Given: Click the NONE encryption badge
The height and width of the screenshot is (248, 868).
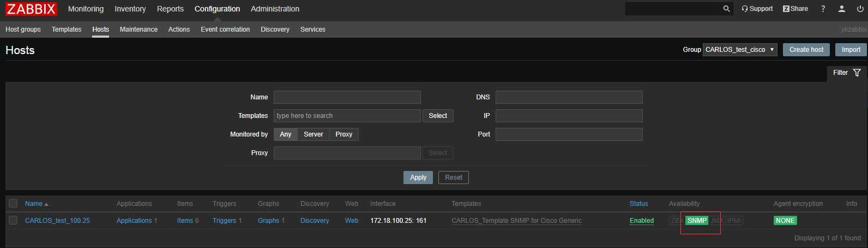Looking at the screenshot, I should pyautogui.click(x=785, y=221).
